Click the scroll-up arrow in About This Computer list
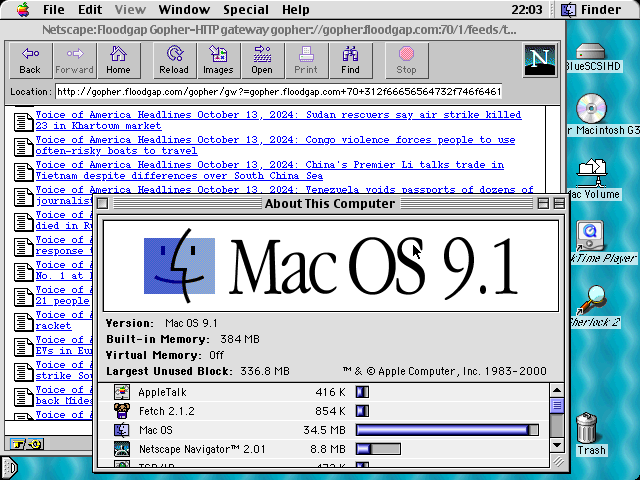640x480 pixels. coord(557,390)
